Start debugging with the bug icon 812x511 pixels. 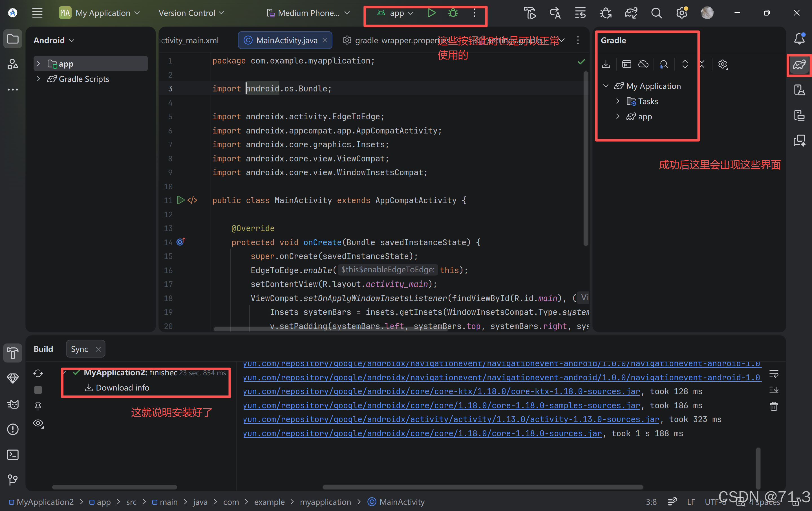pos(453,13)
